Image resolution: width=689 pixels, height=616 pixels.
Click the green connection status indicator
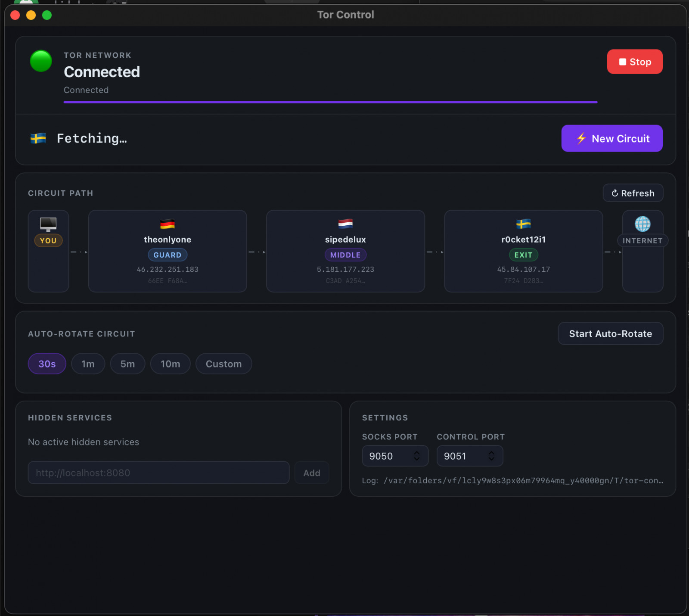tap(41, 61)
